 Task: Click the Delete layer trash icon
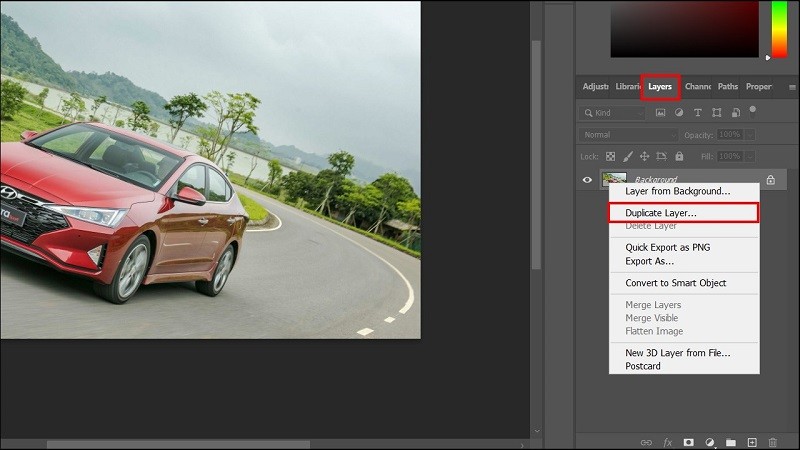point(772,442)
